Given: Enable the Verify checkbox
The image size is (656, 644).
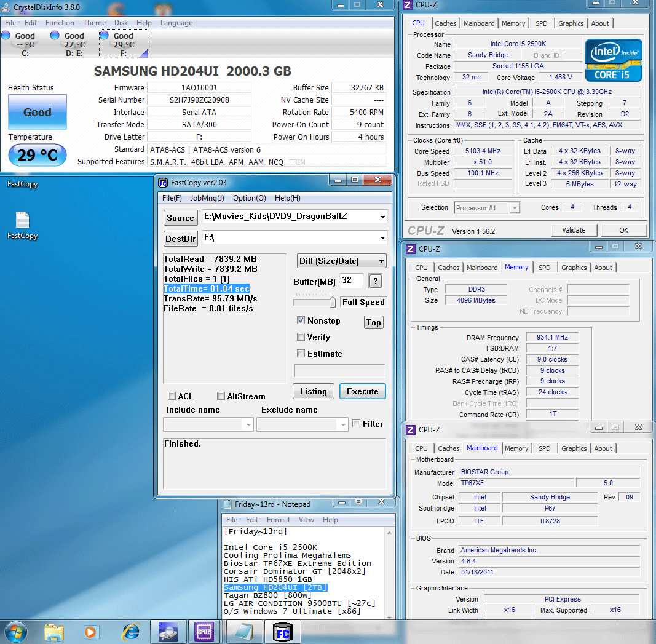Looking at the screenshot, I should pos(301,337).
